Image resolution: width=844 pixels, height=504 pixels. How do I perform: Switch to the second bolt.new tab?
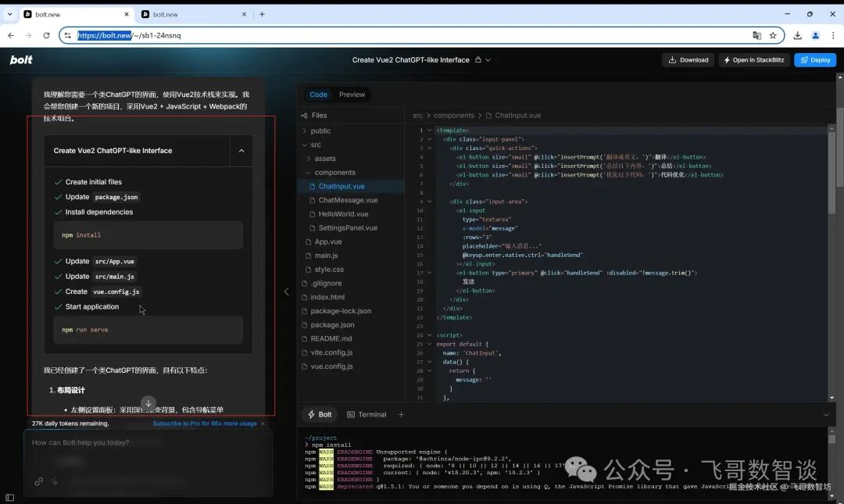(194, 14)
